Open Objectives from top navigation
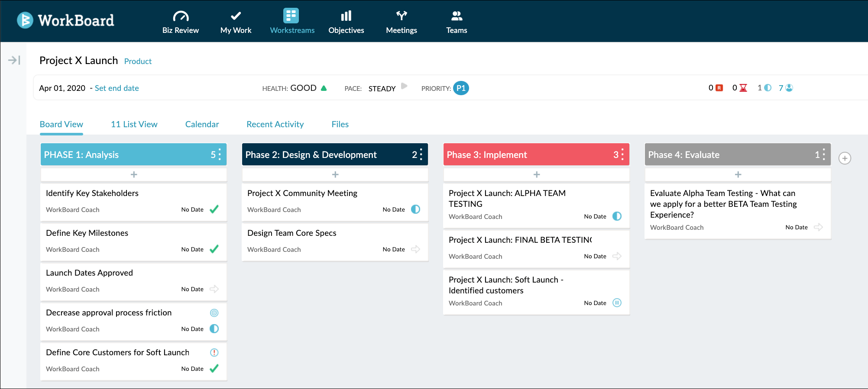The image size is (868, 389). pyautogui.click(x=346, y=22)
